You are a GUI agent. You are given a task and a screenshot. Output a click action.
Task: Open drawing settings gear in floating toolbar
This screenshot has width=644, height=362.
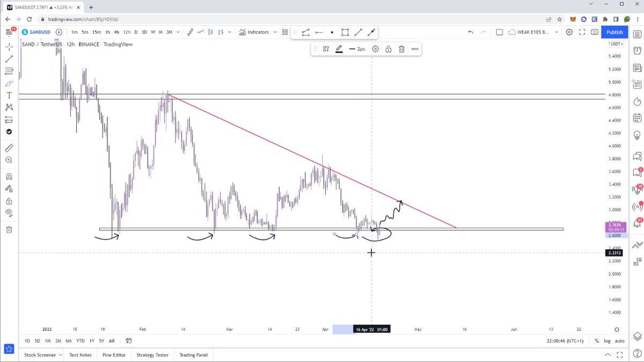point(375,49)
